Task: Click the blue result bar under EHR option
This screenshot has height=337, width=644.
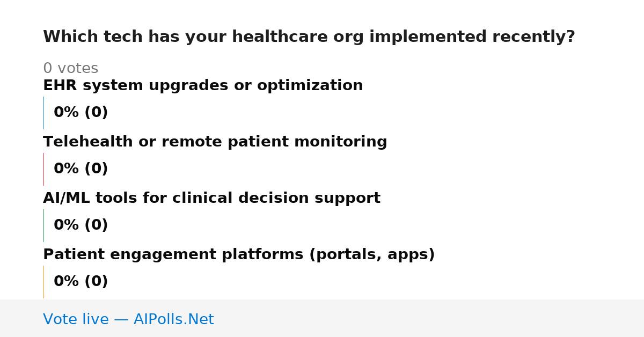Action: 43,113
